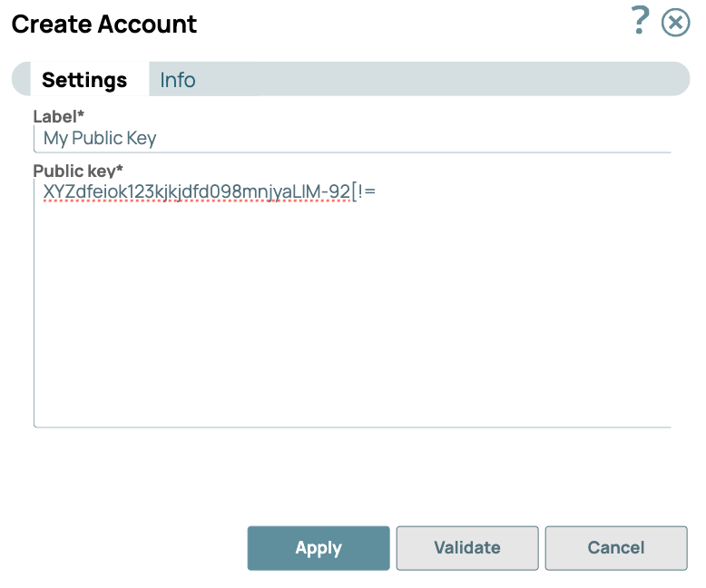Screen dimensions: 706x588
Task: Click the "My Public Key" text
Action: [100, 139]
